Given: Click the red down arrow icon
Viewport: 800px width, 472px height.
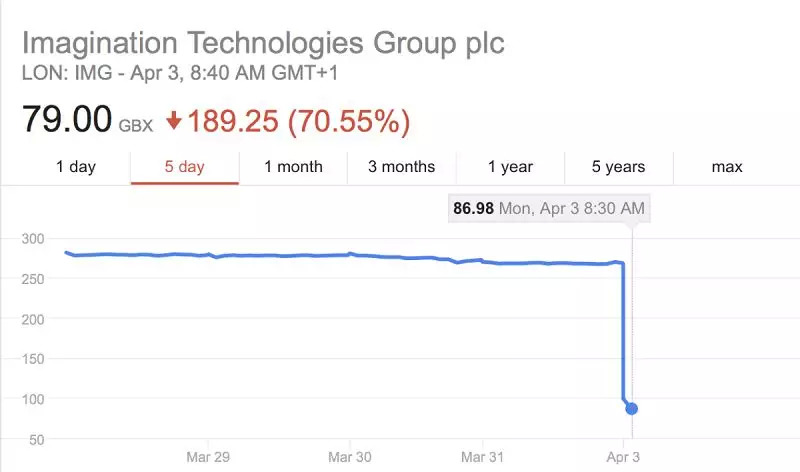Looking at the screenshot, I should (x=174, y=121).
